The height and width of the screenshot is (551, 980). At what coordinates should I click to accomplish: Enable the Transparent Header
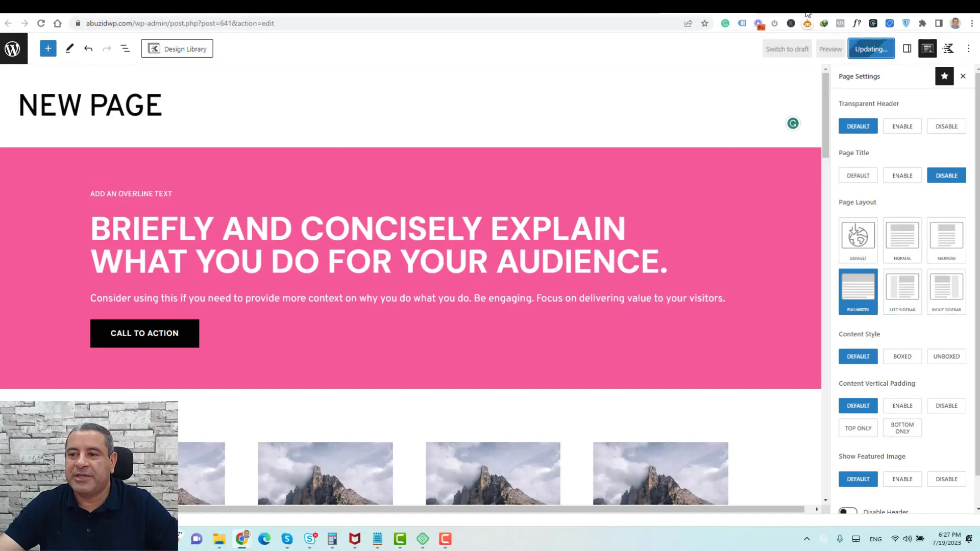tap(902, 126)
